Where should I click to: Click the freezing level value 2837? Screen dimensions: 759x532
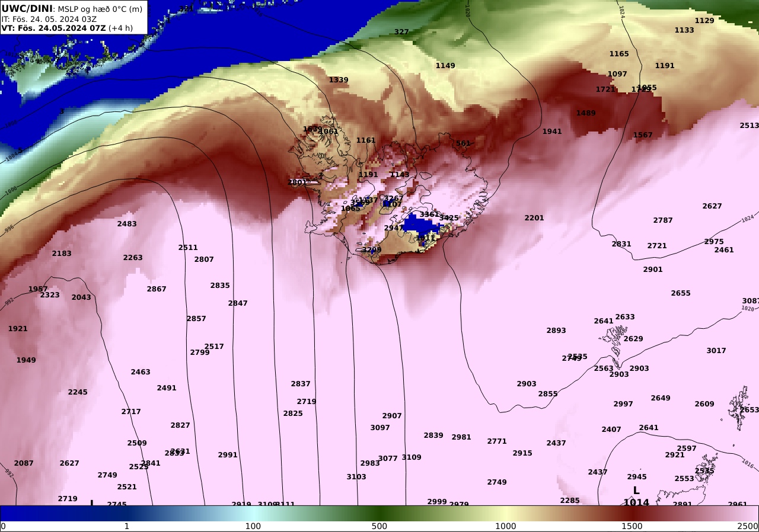301,384
